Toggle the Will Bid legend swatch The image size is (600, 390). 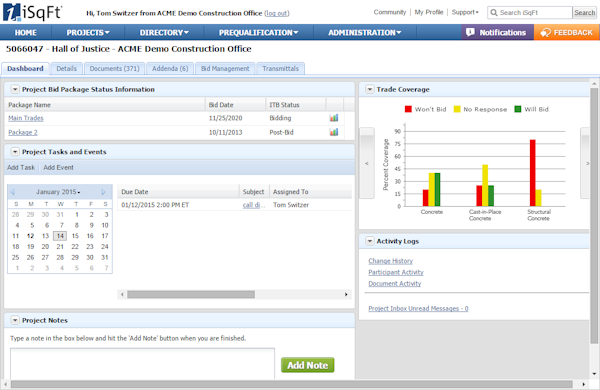coord(518,109)
